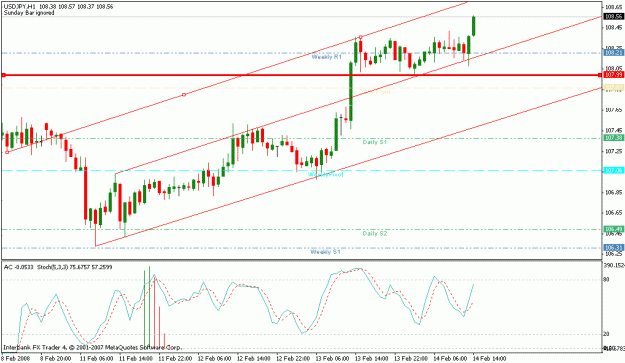Click the '12 Feb 14:00' time label

click(x=254, y=359)
